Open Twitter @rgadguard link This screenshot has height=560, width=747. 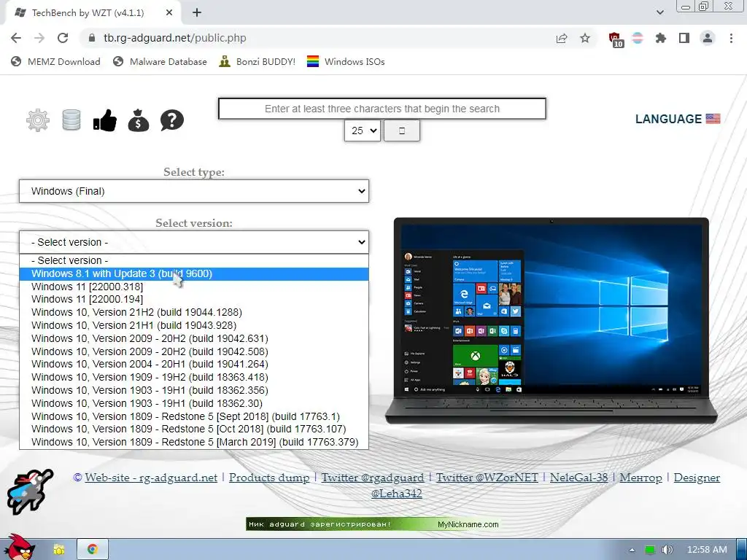(373, 477)
